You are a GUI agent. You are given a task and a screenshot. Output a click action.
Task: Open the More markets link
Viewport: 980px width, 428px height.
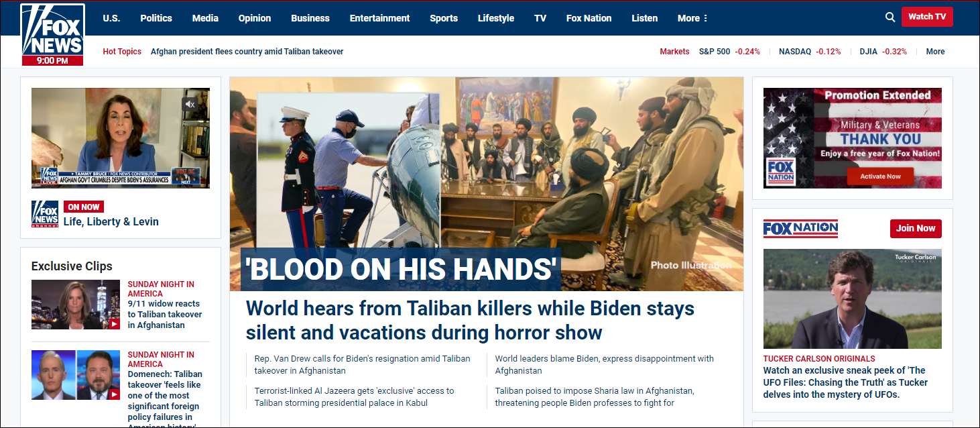[x=935, y=52]
